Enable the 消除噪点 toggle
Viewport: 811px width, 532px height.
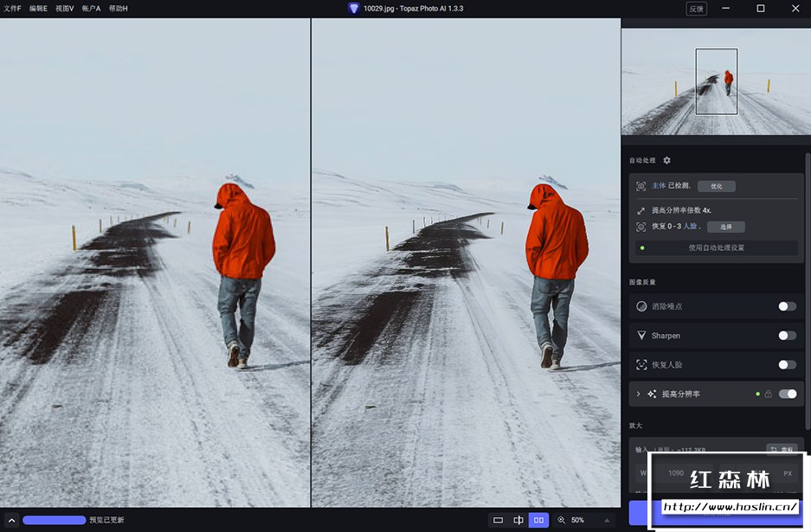click(x=787, y=306)
